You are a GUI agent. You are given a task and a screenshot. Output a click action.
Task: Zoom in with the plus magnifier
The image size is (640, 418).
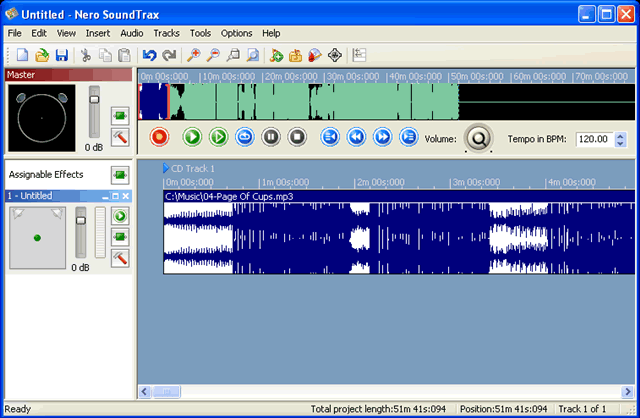tap(193, 55)
